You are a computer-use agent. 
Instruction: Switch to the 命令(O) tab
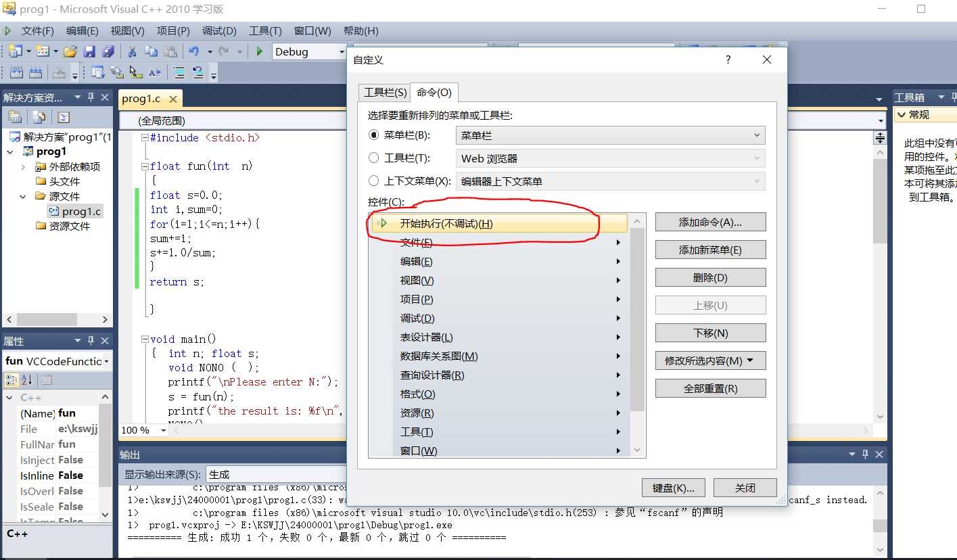434,93
